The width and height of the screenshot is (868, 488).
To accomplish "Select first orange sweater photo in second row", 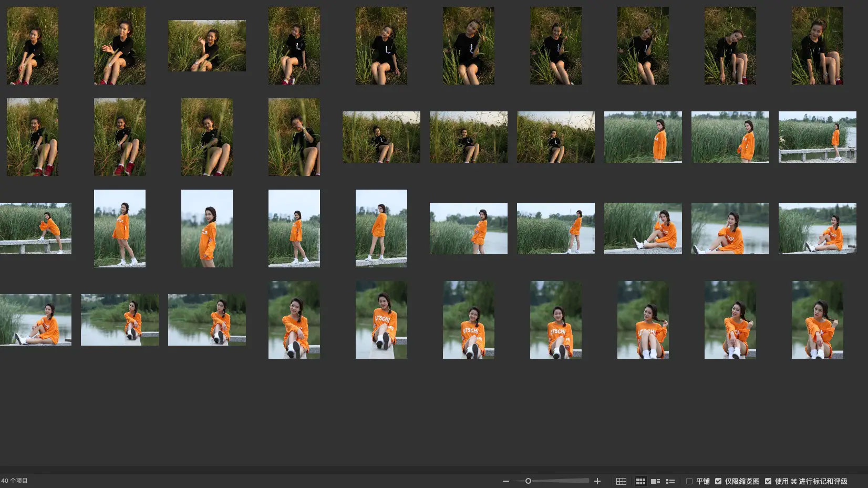I will (643, 137).
